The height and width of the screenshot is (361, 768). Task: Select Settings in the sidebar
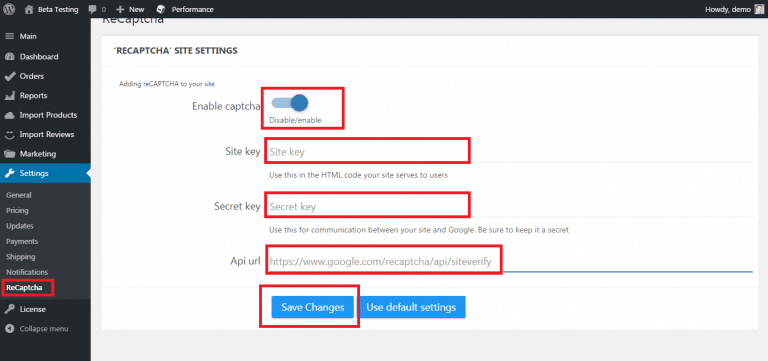(45, 173)
